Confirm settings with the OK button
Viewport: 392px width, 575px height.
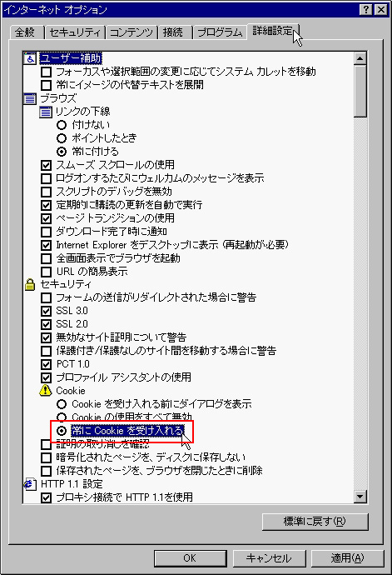[x=190, y=558]
